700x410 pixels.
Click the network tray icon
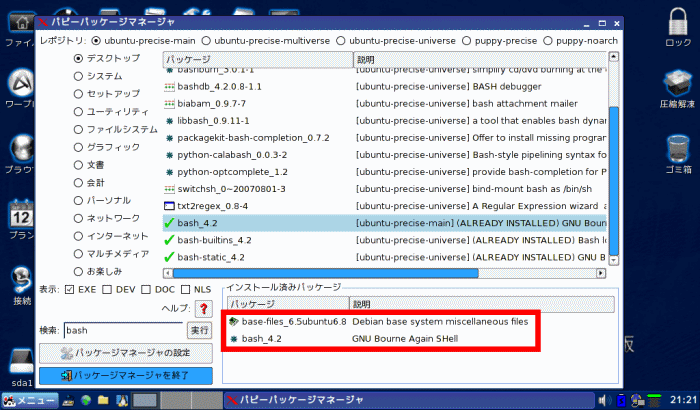tap(638, 400)
